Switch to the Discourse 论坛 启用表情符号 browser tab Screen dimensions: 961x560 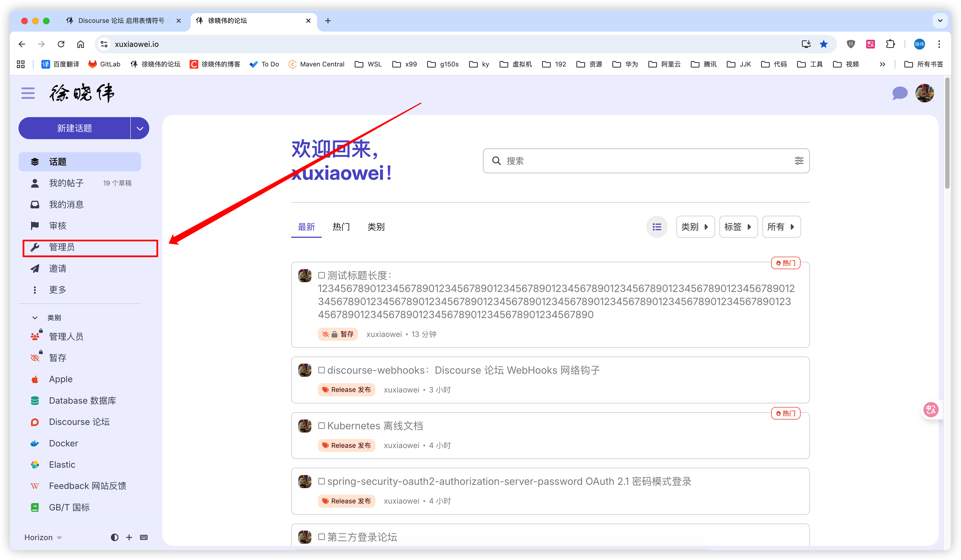click(121, 21)
